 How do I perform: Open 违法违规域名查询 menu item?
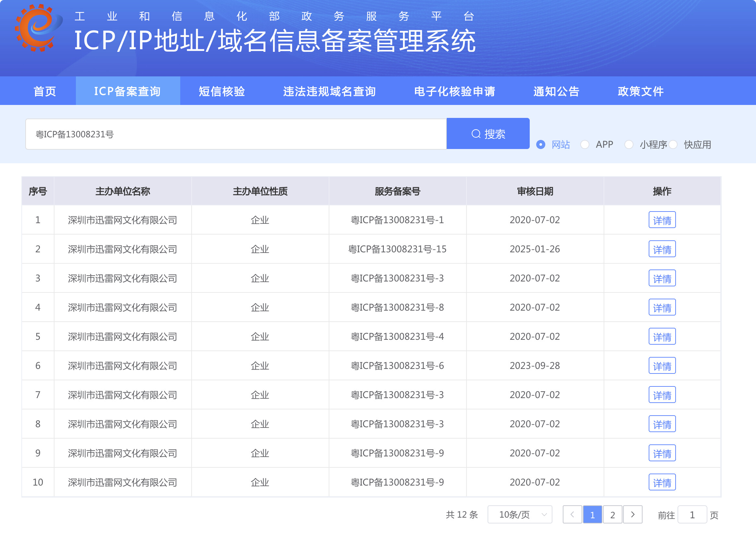[329, 91]
